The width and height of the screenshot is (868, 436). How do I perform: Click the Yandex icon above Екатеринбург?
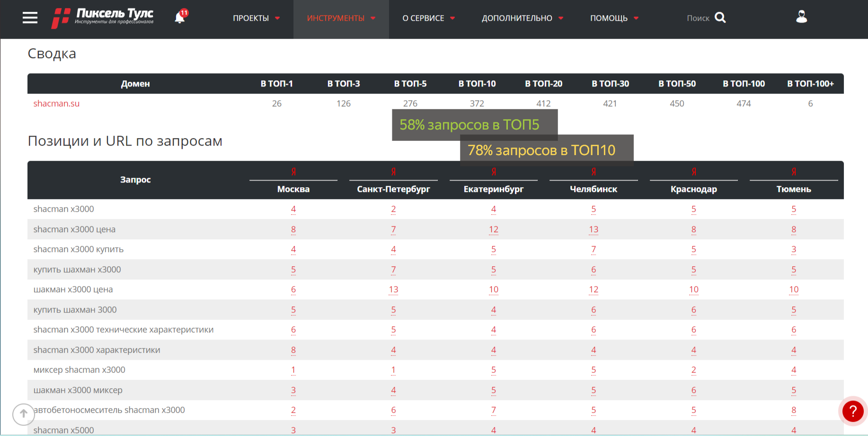tap(494, 171)
